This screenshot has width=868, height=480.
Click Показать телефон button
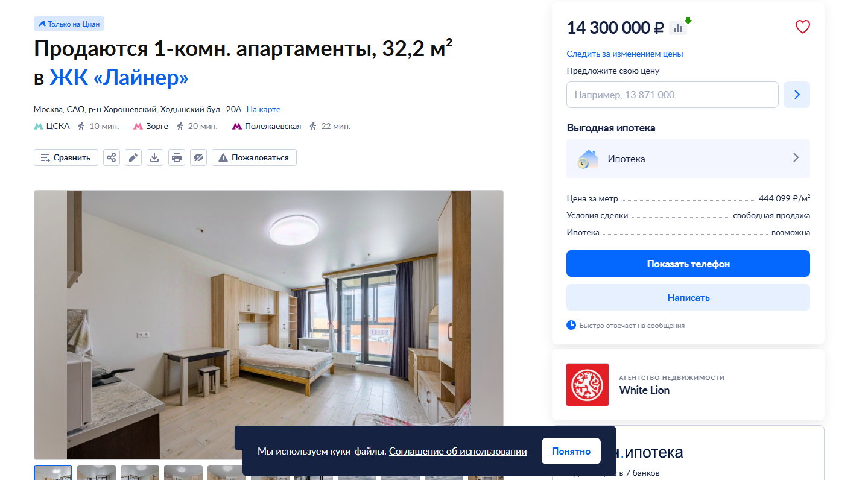688,264
